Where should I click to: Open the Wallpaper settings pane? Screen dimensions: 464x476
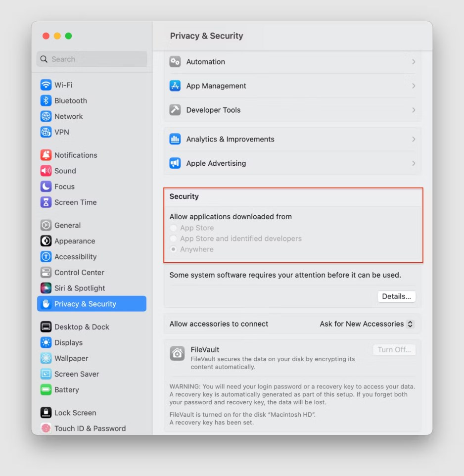point(92,359)
